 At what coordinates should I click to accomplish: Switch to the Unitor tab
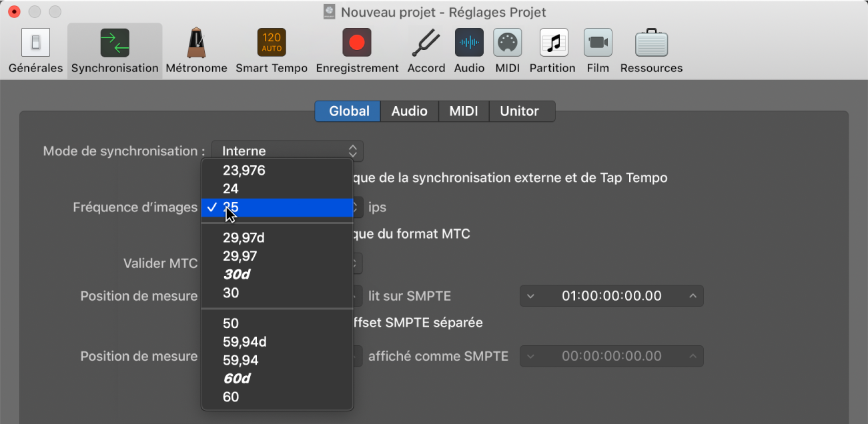click(519, 111)
